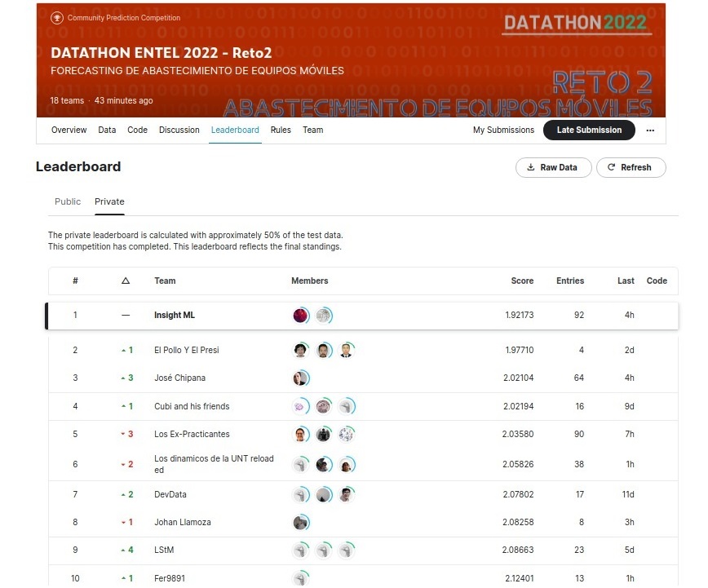Click the José Chipana team name
Image resolution: width=708 pixels, height=588 pixels.
click(179, 378)
